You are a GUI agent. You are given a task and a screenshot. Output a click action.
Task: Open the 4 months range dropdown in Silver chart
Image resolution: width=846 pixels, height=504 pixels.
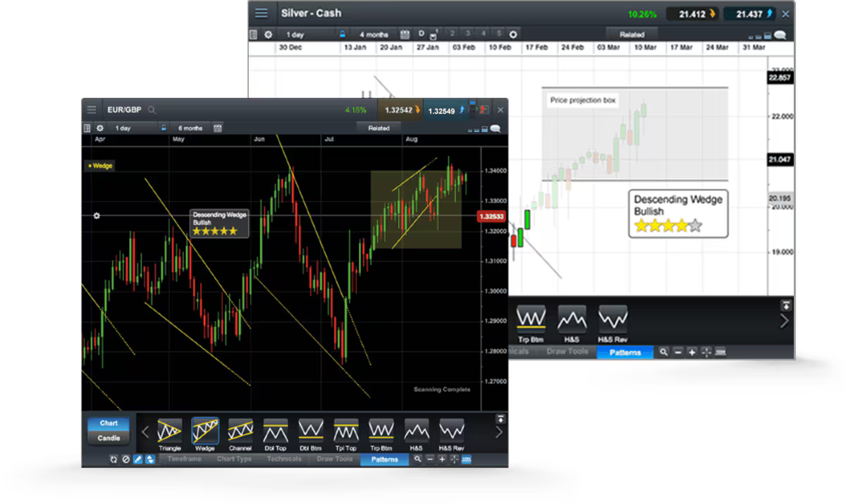374,34
